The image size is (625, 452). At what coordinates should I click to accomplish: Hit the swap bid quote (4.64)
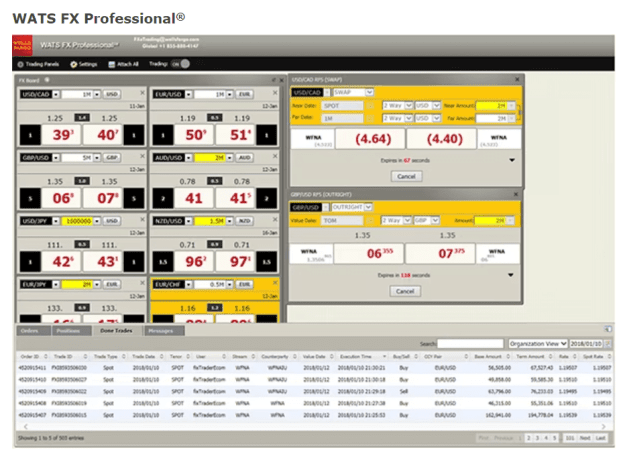tap(373, 139)
